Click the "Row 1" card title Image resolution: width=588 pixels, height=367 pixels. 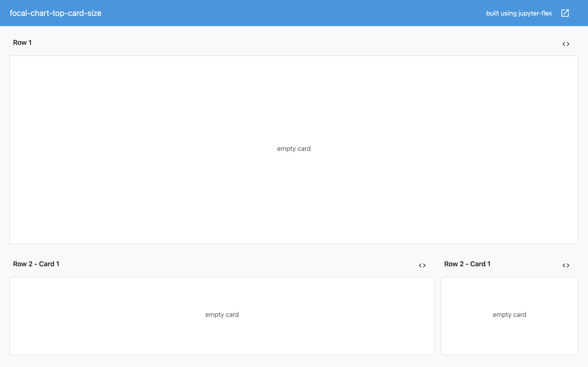[22, 43]
